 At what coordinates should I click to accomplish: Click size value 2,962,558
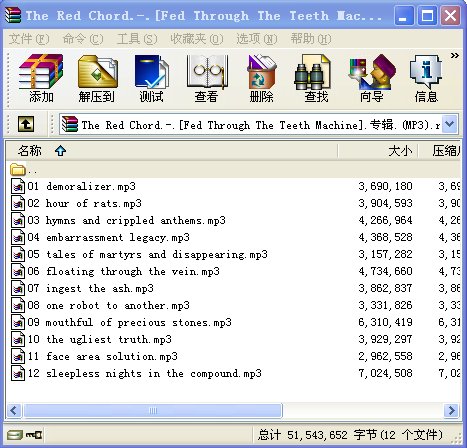(x=385, y=356)
